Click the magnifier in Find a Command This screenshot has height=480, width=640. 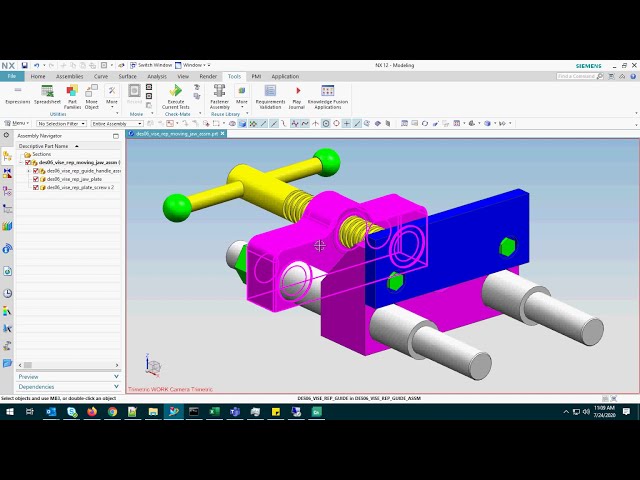(600, 76)
